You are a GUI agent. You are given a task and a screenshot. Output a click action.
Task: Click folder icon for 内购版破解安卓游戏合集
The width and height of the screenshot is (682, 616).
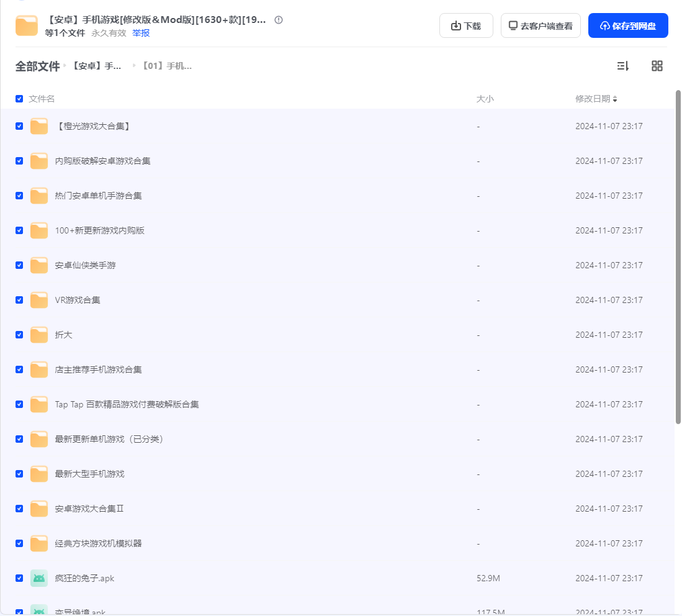point(39,161)
